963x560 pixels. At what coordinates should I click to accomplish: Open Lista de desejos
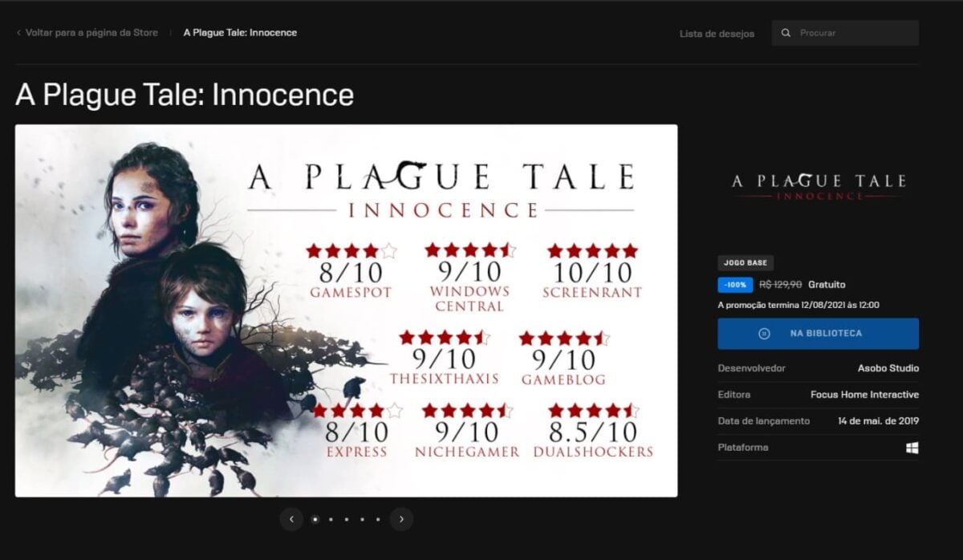(x=717, y=34)
